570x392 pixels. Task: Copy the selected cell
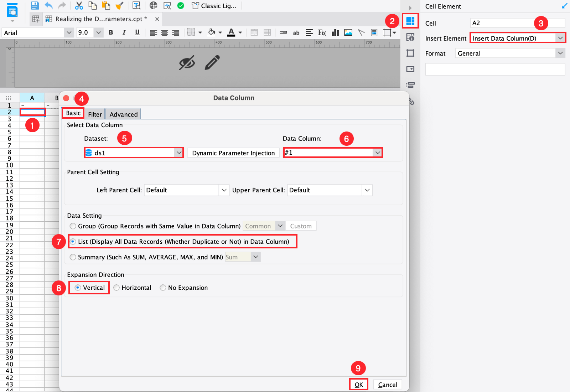[92, 5]
